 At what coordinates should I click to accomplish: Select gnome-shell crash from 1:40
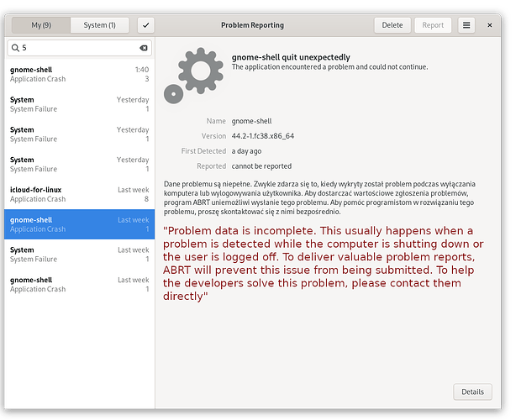(80, 75)
